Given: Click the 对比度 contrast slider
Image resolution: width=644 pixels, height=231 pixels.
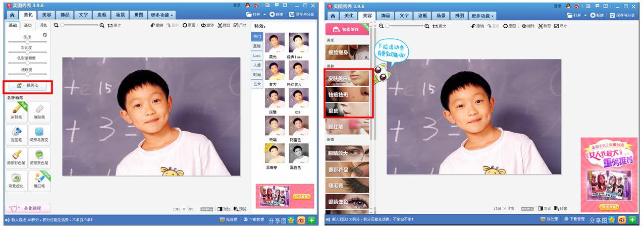Looking at the screenshot, I should 27,52.
